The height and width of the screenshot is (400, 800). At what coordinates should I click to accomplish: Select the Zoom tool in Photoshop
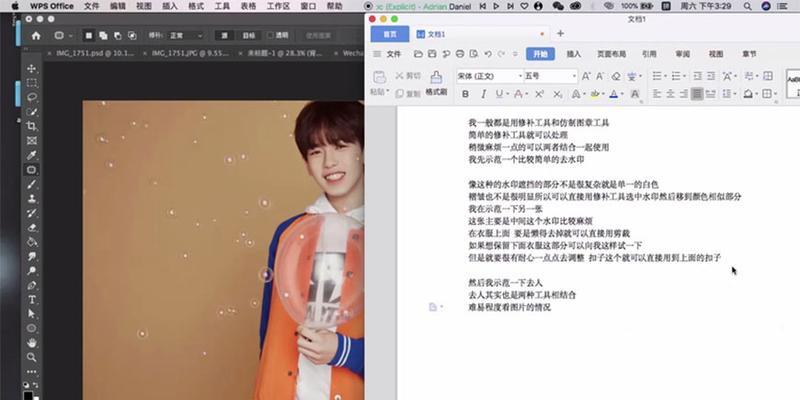(32, 357)
